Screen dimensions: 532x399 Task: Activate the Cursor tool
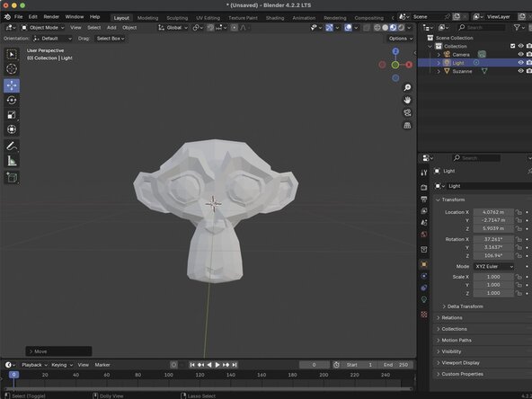[12, 69]
